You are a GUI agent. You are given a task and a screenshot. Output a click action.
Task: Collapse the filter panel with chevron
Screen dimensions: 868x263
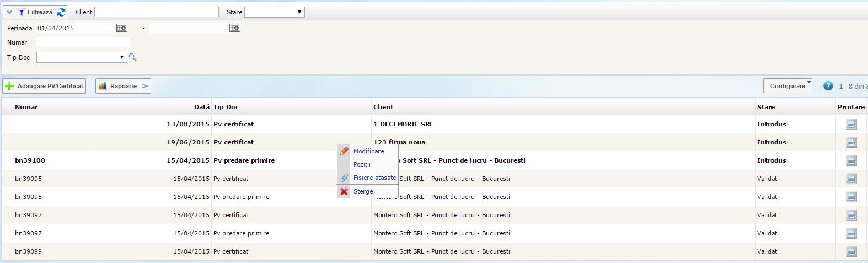9,12
